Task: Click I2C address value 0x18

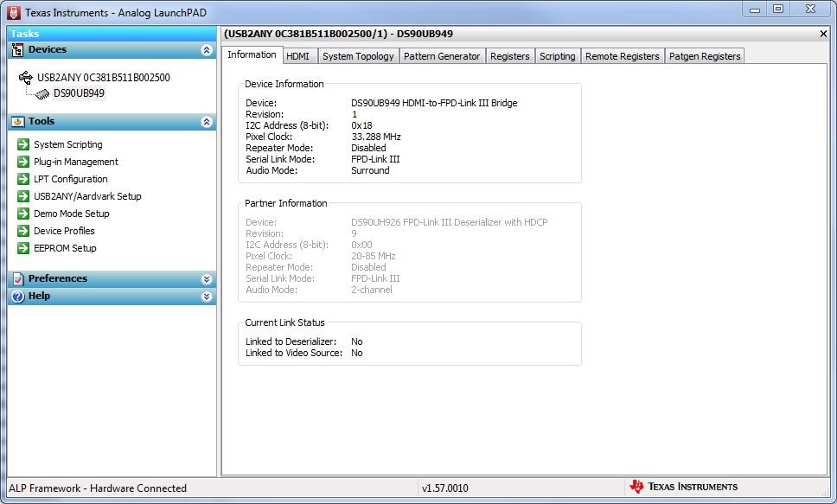Action: (361, 125)
